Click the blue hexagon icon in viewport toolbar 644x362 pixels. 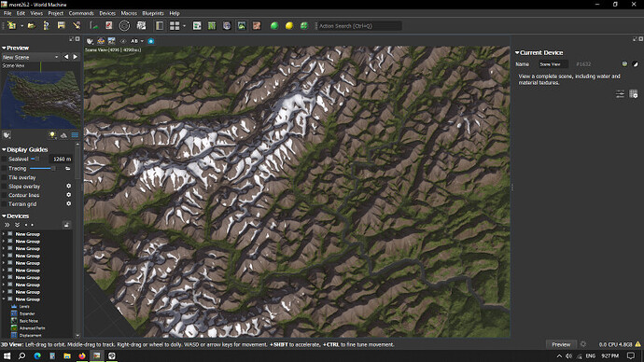[151, 41]
